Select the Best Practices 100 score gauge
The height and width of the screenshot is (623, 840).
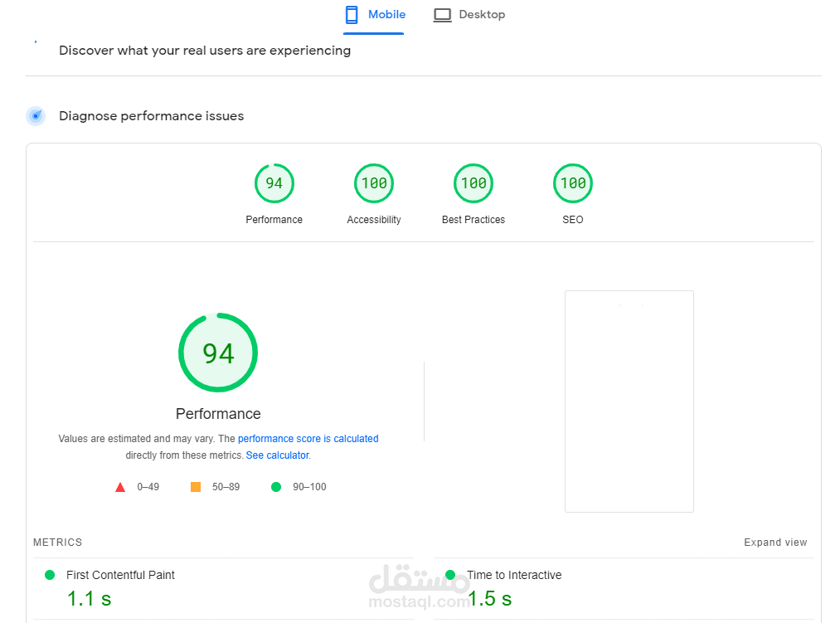473,184
